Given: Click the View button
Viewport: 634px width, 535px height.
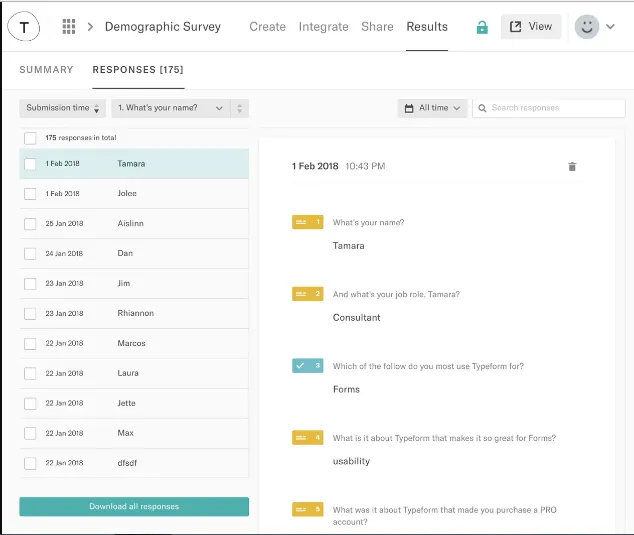Looking at the screenshot, I should [x=531, y=27].
